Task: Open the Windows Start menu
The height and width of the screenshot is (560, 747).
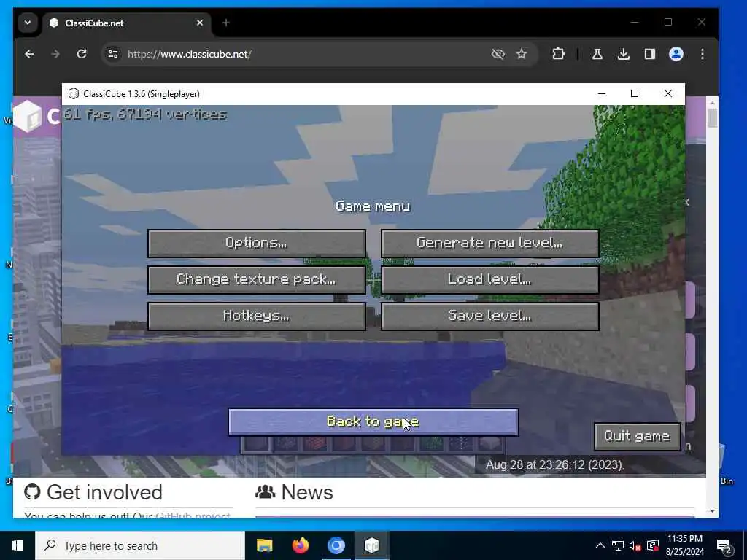Action: click(x=18, y=545)
